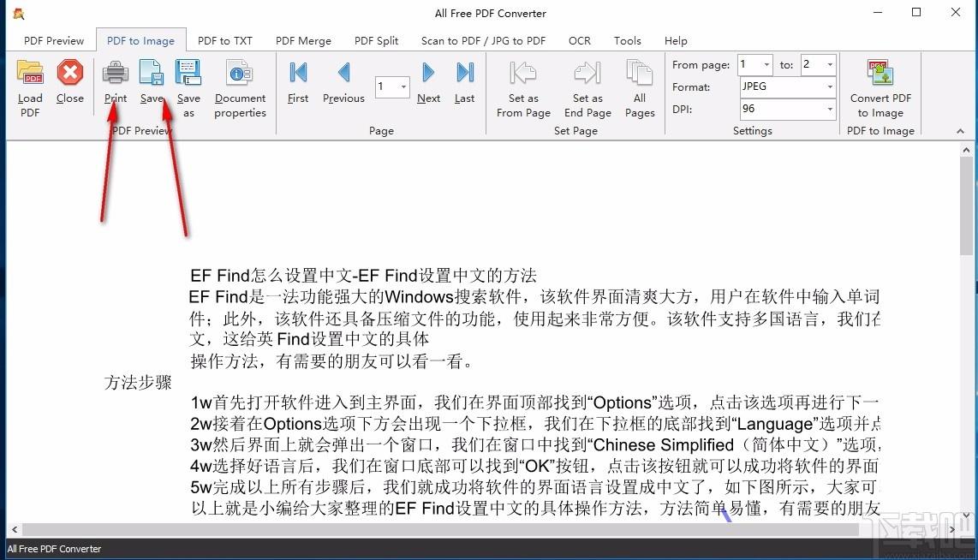Open Scan to PDF / JPG to PDF tab
This screenshot has height=560, width=978.
pyautogui.click(x=483, y=40)
